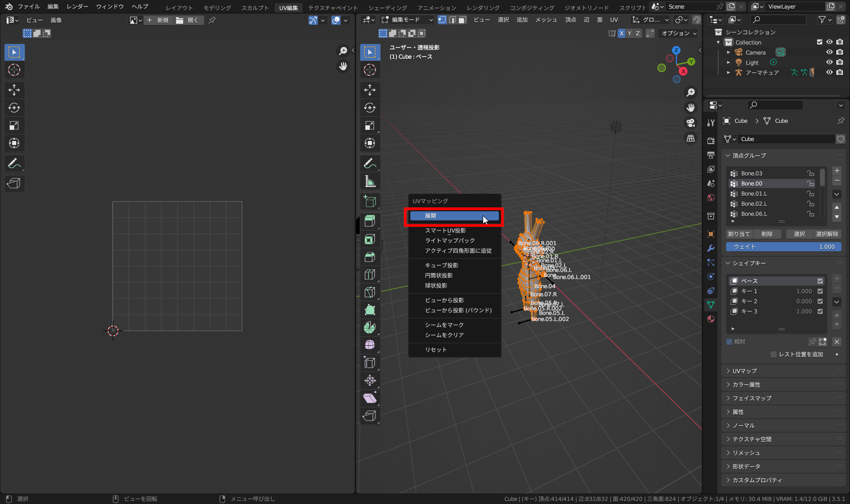The width and height of the screenshot is (850, 504).
Task: Toggle visibility of the Camera object
Action: click(x=829, y=52)
